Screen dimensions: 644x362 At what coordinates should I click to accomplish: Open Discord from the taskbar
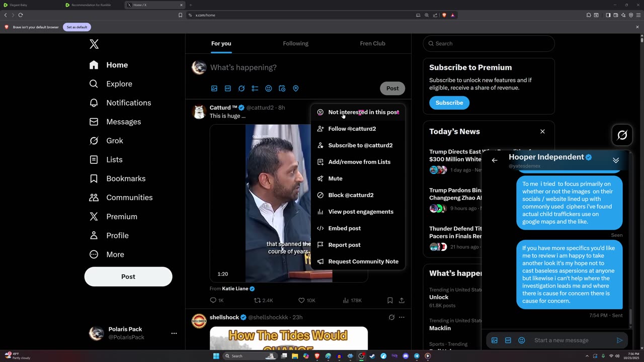406,356
